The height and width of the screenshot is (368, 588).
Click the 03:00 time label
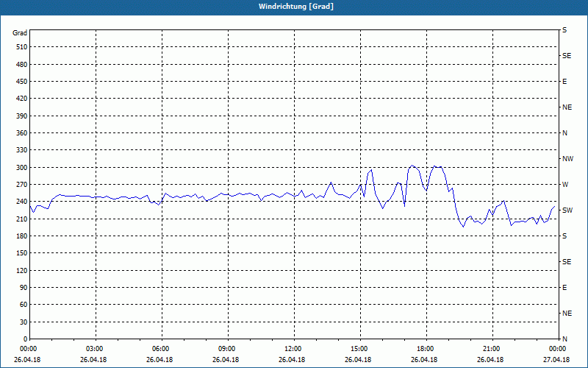93,349
